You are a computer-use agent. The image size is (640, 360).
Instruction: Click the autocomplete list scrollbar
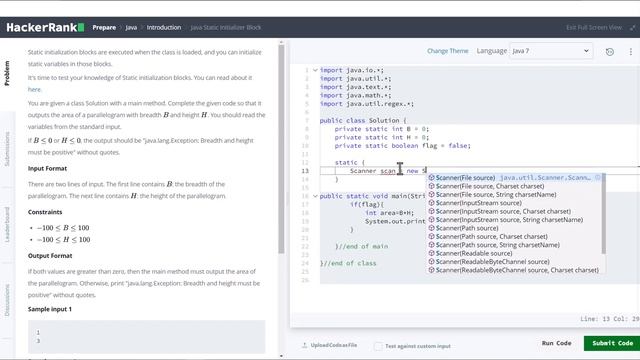click(x=604, y=214)
